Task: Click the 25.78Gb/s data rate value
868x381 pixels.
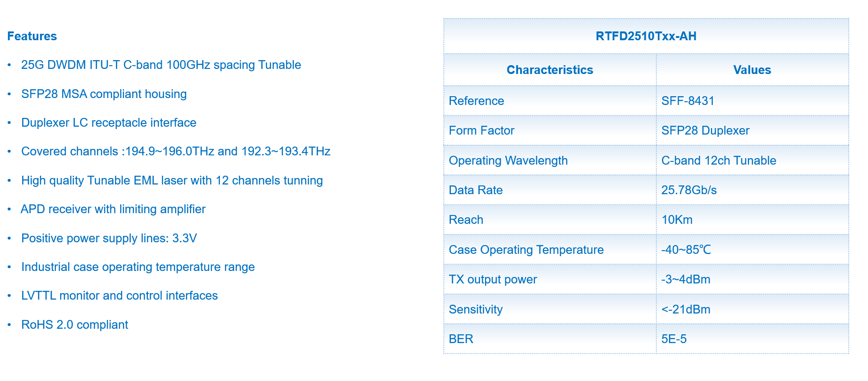Action: click(x=689, y=190)
